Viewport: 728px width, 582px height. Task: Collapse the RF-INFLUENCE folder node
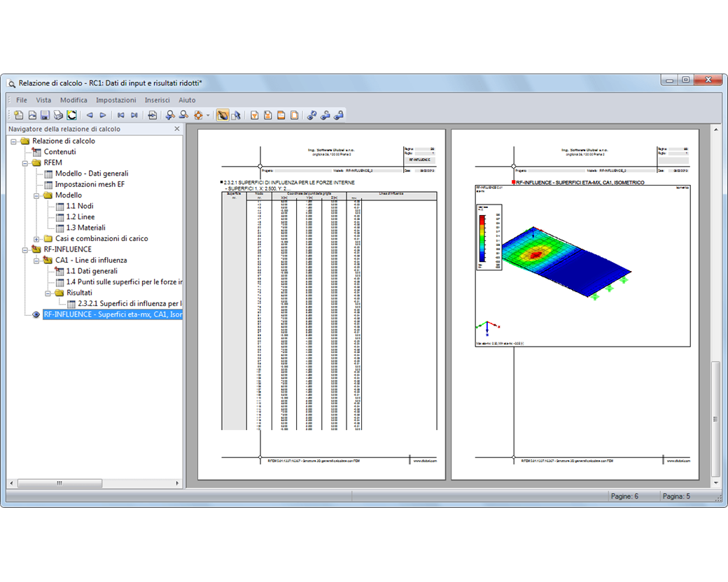pyautogui.click(x=25, y=250)
